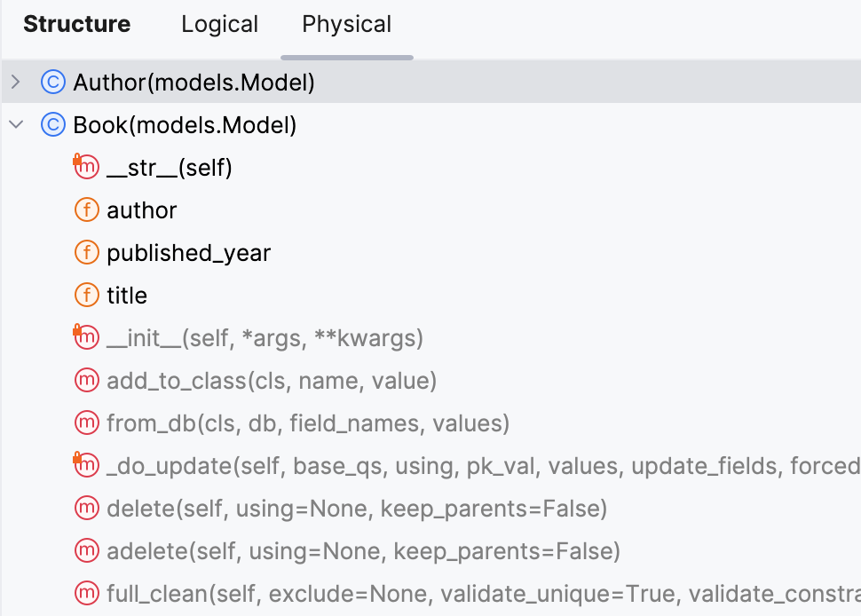Click the field icon beside title

tap(86, 295)
